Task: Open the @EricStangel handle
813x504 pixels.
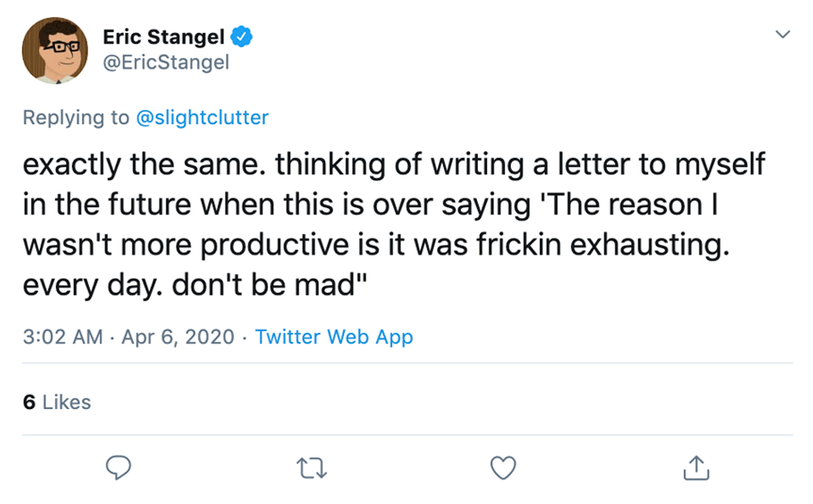Action: coord(165,63)
